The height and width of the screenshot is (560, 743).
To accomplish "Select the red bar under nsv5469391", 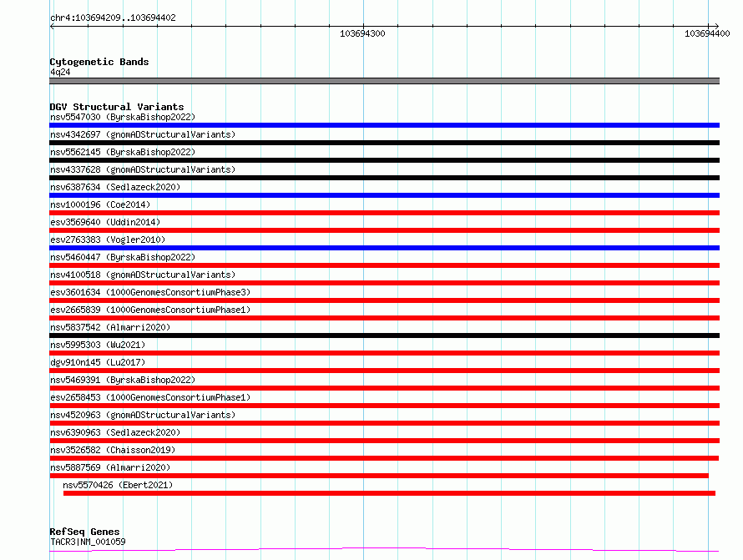I will [x=384, y=388].
